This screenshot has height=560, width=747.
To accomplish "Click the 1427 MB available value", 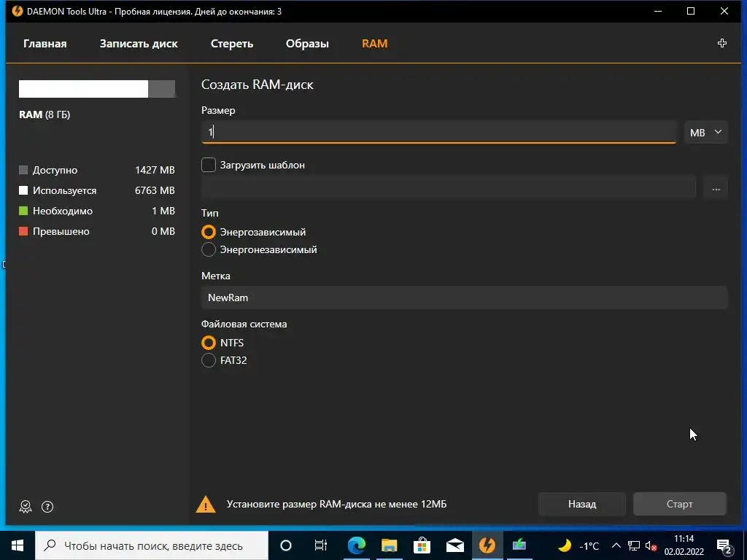I will (155, 170).
